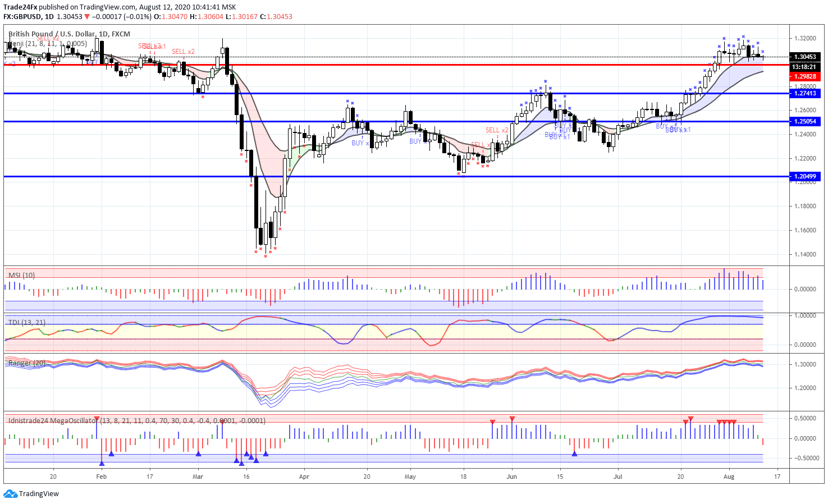Click the 18 date label after May
The image size is (828, 504).
coord(463,476)
